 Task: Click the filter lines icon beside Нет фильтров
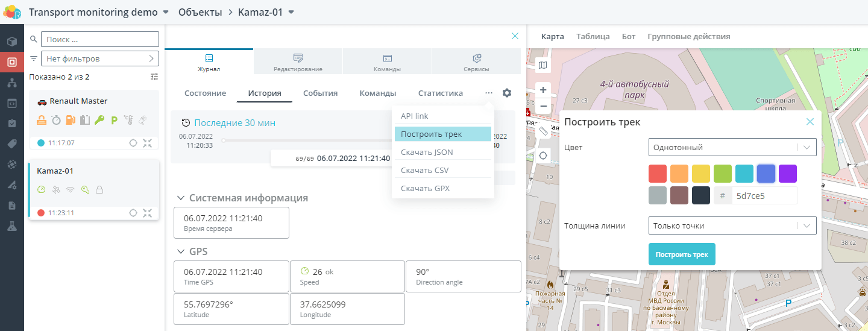(x=34, y=59)
